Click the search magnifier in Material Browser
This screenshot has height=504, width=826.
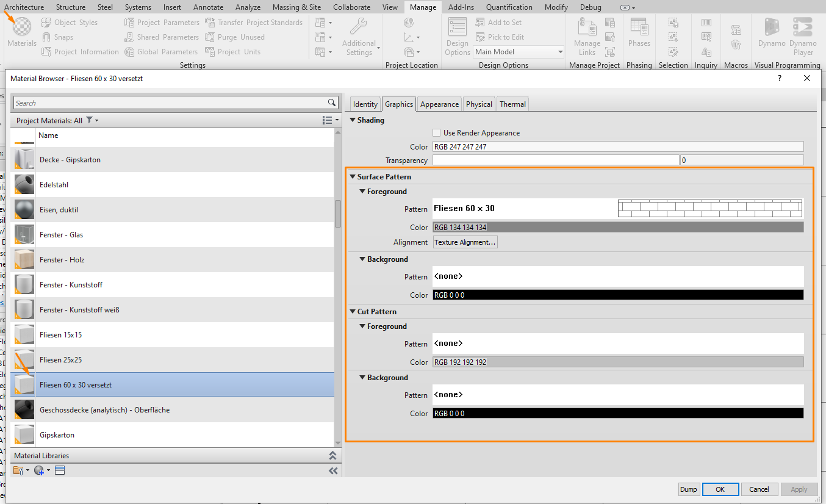[332, 103]
